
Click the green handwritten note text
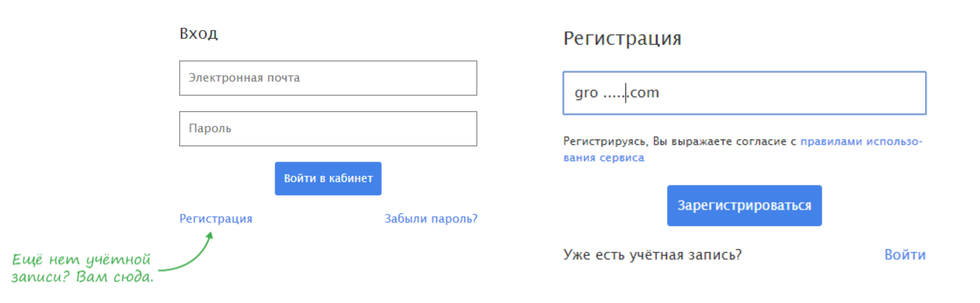click(82, 268)
